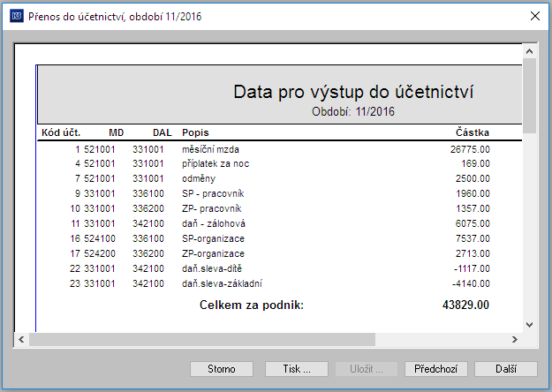Click the 'Kód účt.' column header
The width and height of the screenshot is (552, 392).
coord(61,132)
